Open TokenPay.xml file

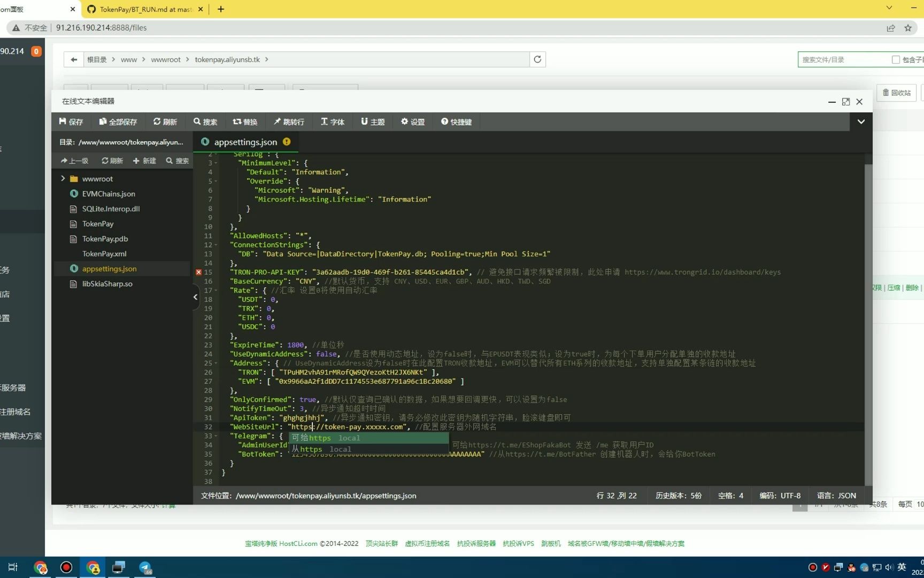[104, 254]
